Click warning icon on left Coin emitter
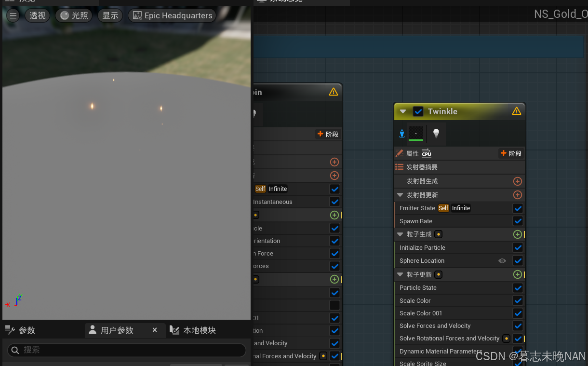This screenshot has width=588, height=366. tap(334, 92)
